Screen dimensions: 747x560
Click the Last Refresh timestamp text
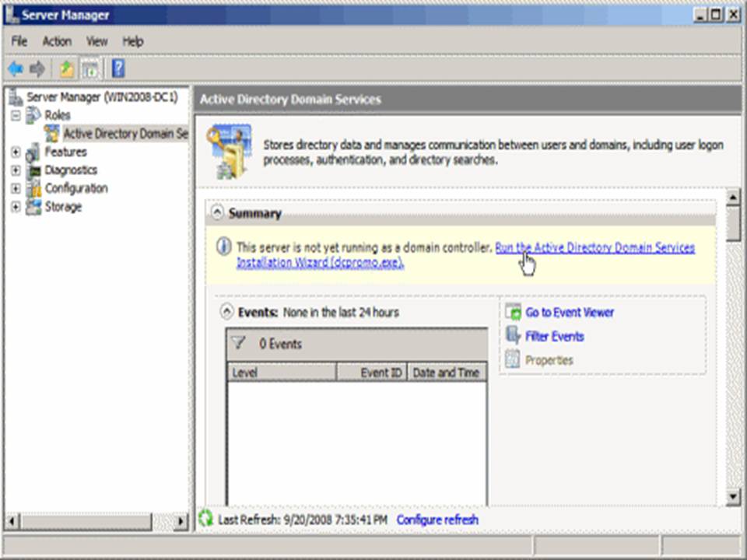click(303, 520)
